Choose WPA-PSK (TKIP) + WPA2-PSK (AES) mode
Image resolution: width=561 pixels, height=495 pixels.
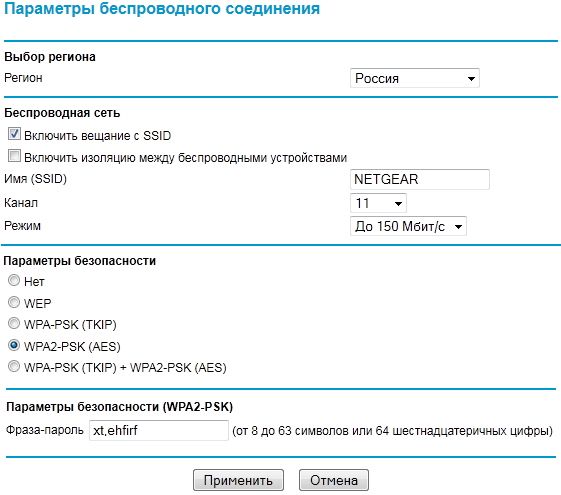pos(14,367)
